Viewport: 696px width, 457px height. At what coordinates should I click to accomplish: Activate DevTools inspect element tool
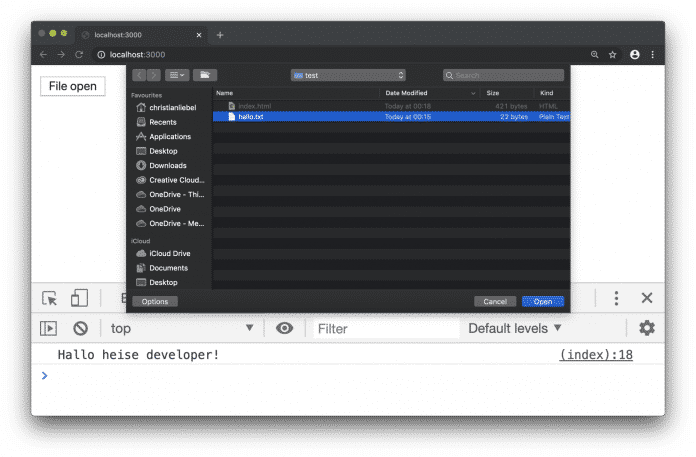tap(49, 298)
